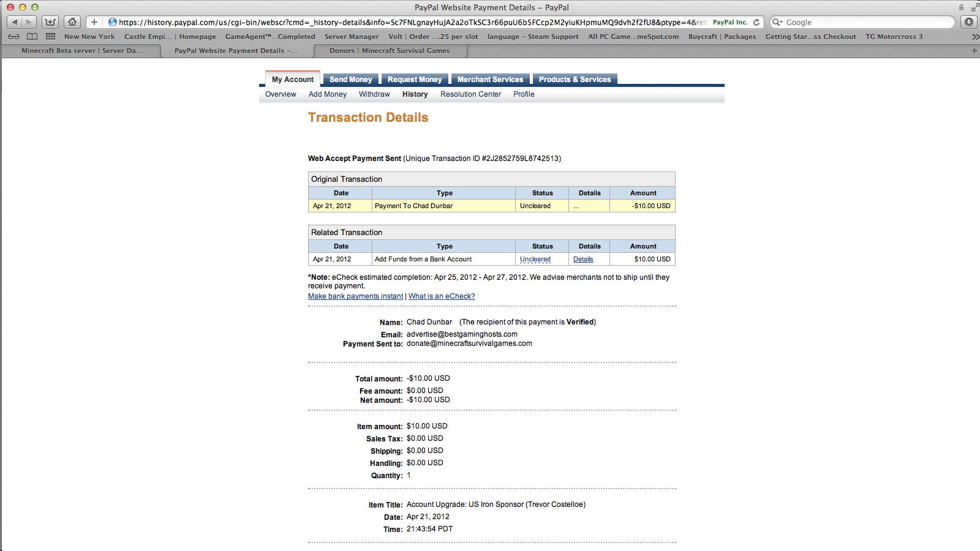Open the Send Money tab

coord(350,80)
